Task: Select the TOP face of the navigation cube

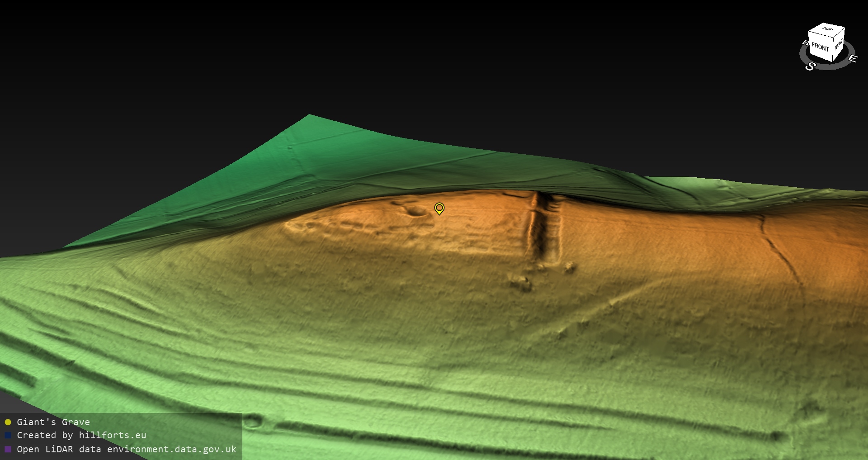Action: click(x=827, y=29)
